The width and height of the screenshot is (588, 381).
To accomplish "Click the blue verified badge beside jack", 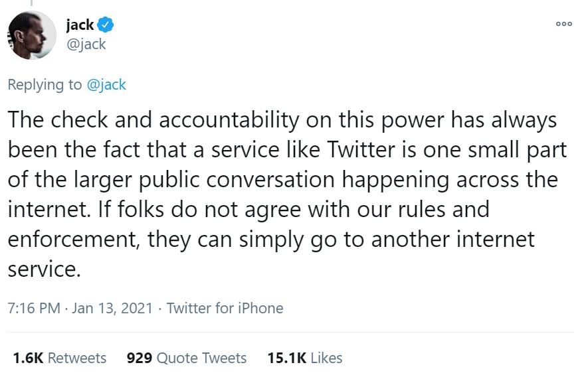I will (107, 25).
